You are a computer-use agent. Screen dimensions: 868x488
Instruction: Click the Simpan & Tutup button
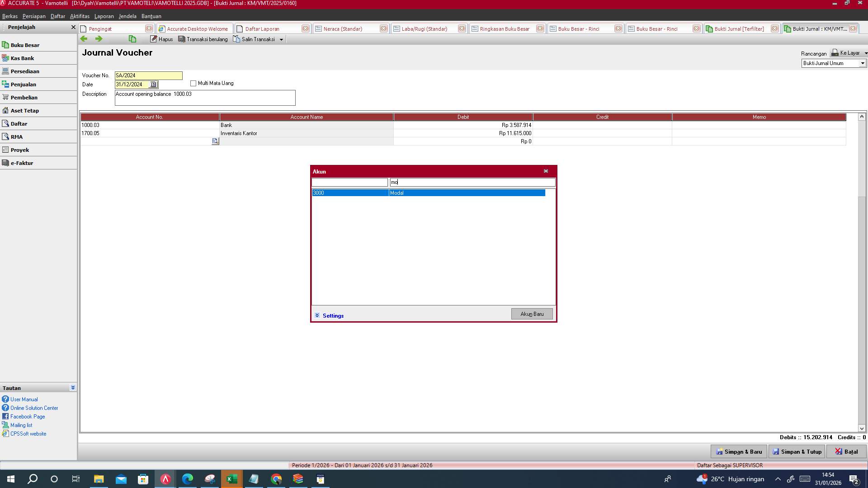(x=797, y=451)
